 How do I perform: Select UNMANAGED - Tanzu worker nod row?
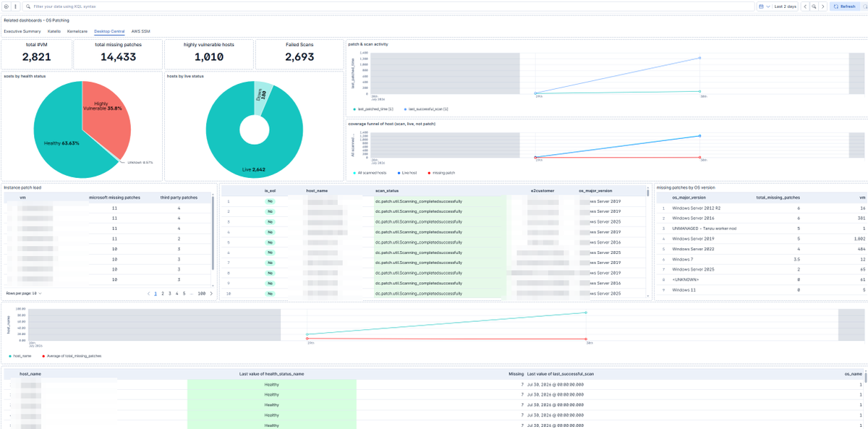(x=761, y=227)
